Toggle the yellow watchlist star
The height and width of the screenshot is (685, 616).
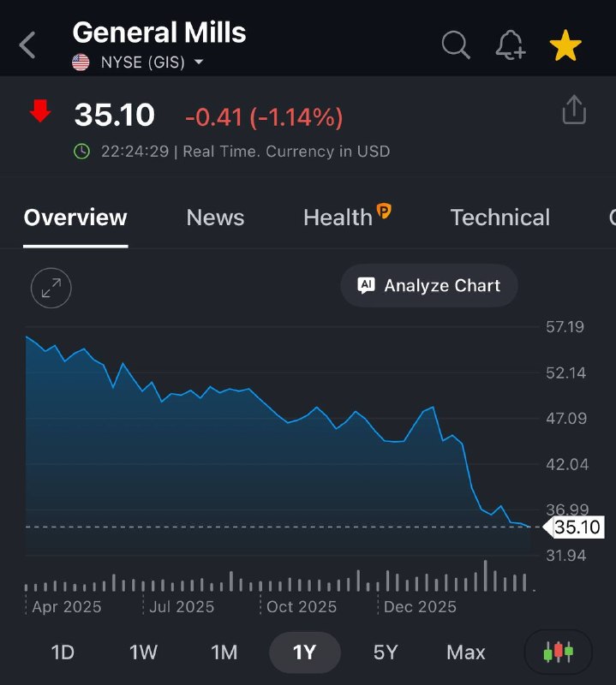tap(565, 45)
